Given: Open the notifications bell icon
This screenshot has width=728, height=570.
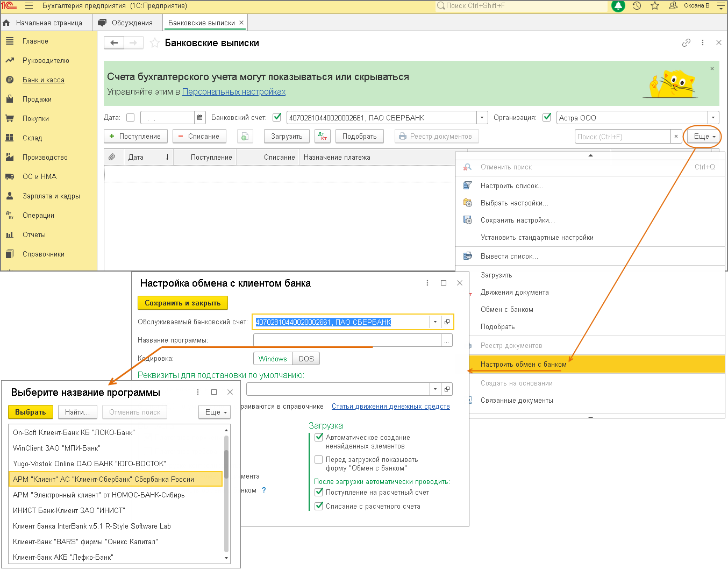Looking at the screenshot, I should coord(618,6).
